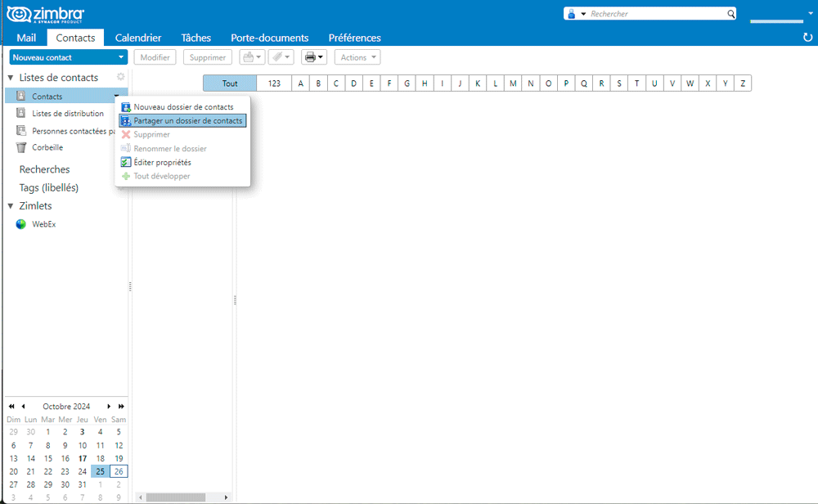Select October 25 in mini calendar

(100, 471)
